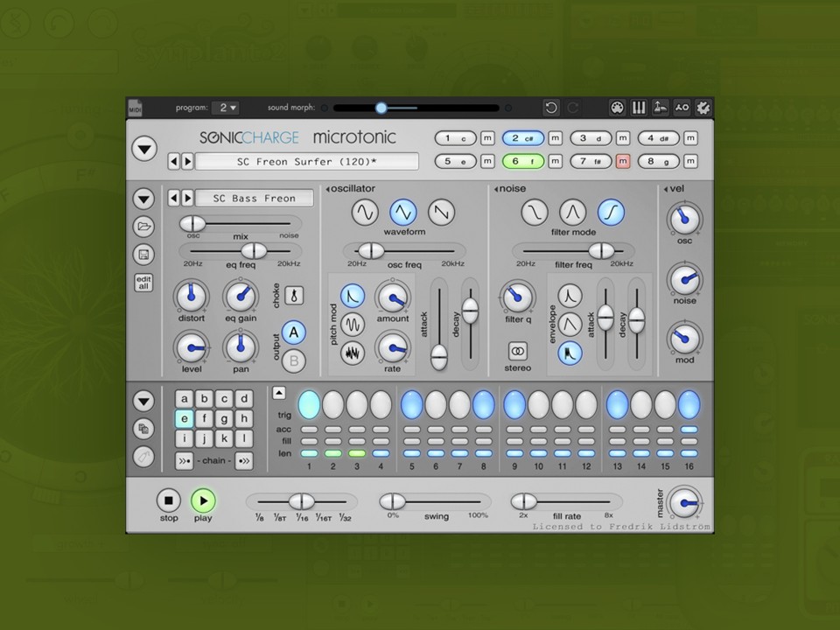Image resolution: width=840 pixels, height=630 pixels.
Task: Choose high-pass noise filter mode
Action: [x=612, y=212]
